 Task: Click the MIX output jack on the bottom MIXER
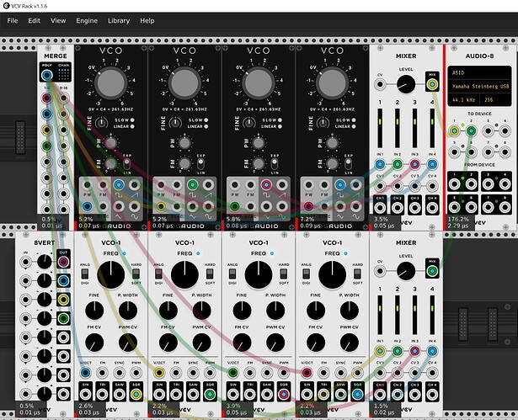coord(432,271)
